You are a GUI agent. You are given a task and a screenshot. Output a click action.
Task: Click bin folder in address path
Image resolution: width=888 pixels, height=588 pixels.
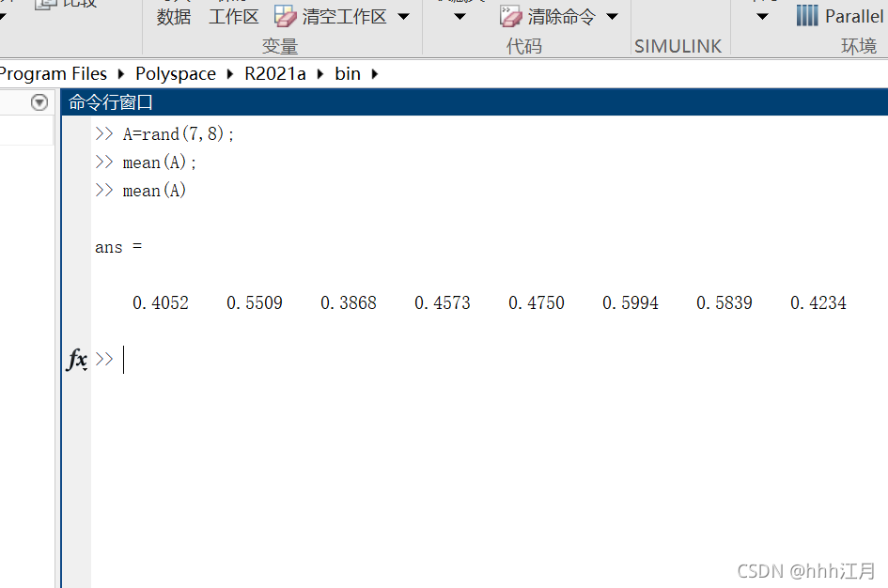click(x=348, y=73)
